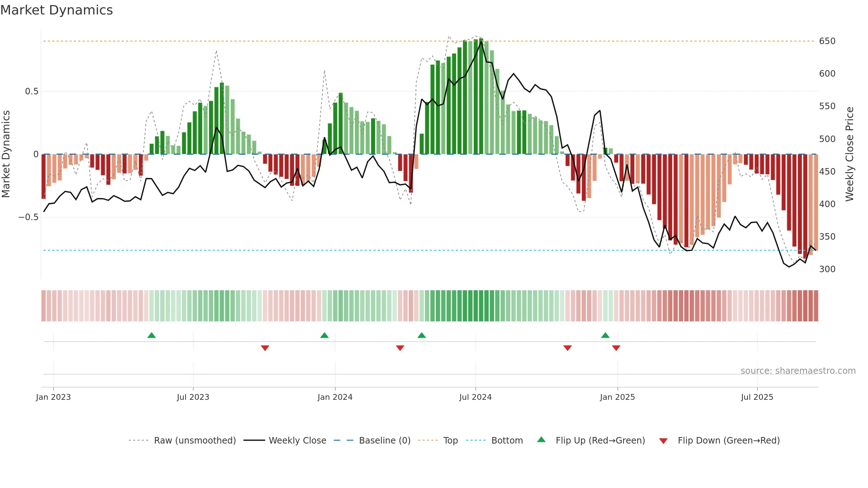Click the −0.5 left axis label
Image resolution: width=868 pixels, height=488 pixels.
pyautogui.click(x=29, y=217)
